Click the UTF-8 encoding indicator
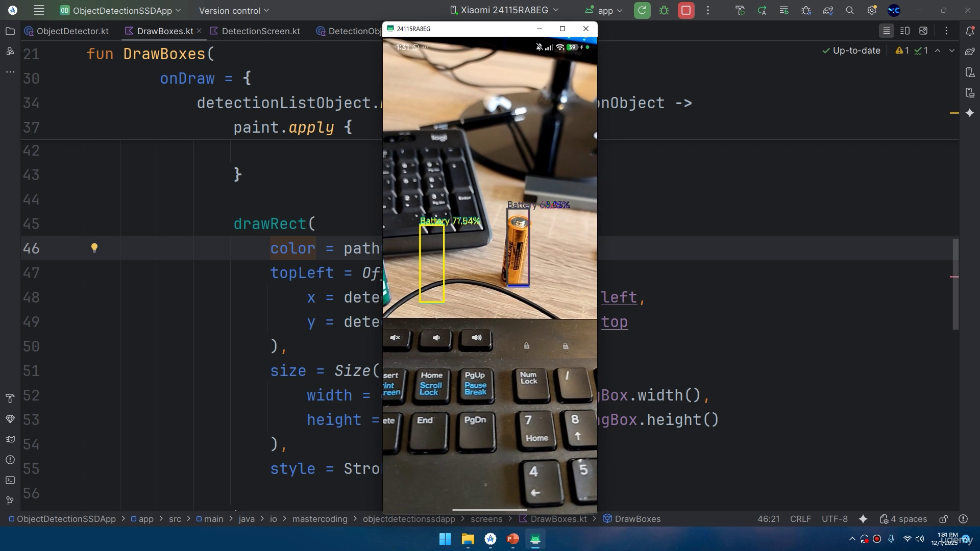 [x=835, y=519]
